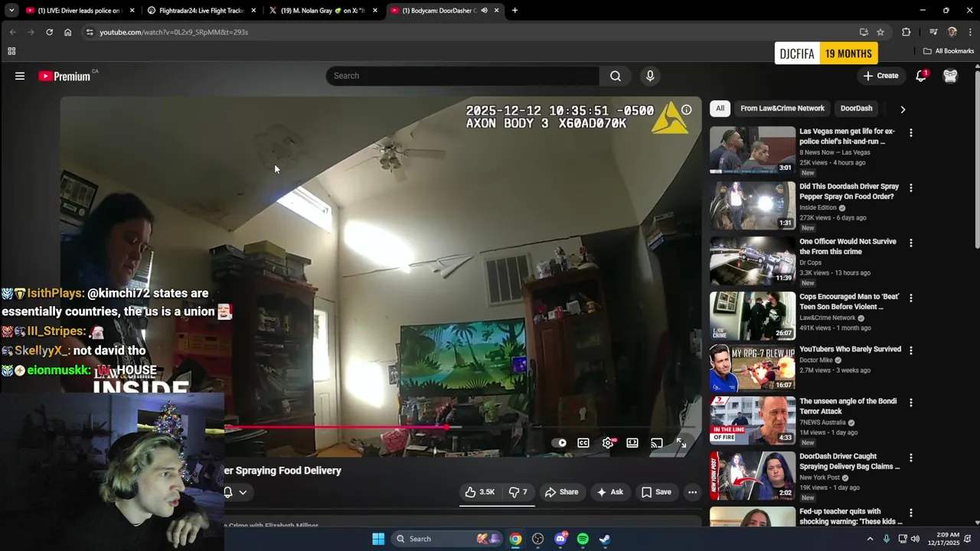Open options for One Officer Would Not Survive
This screenshot has width=980, height=551.
(910, 243)
